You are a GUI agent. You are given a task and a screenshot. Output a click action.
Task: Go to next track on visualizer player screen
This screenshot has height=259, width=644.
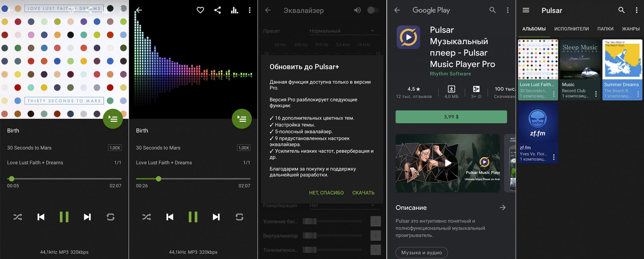(216, 217)
